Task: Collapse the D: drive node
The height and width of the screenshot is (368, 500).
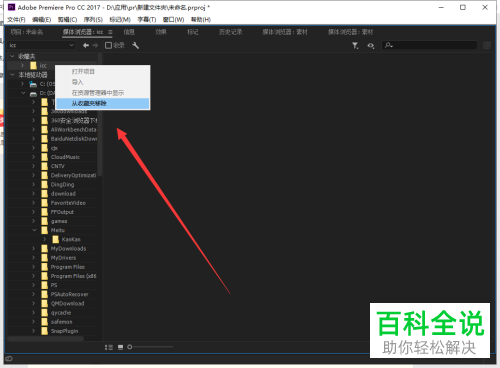Action: 23,93
